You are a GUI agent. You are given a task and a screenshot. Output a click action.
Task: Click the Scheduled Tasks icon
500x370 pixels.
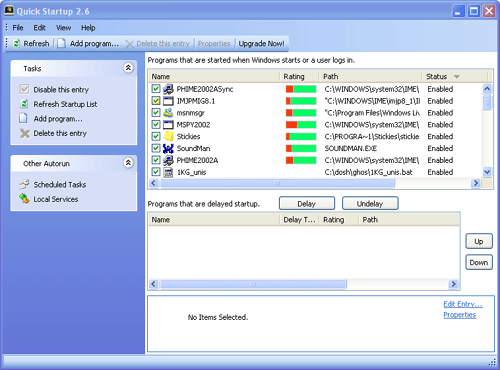(x=24, y=184)
